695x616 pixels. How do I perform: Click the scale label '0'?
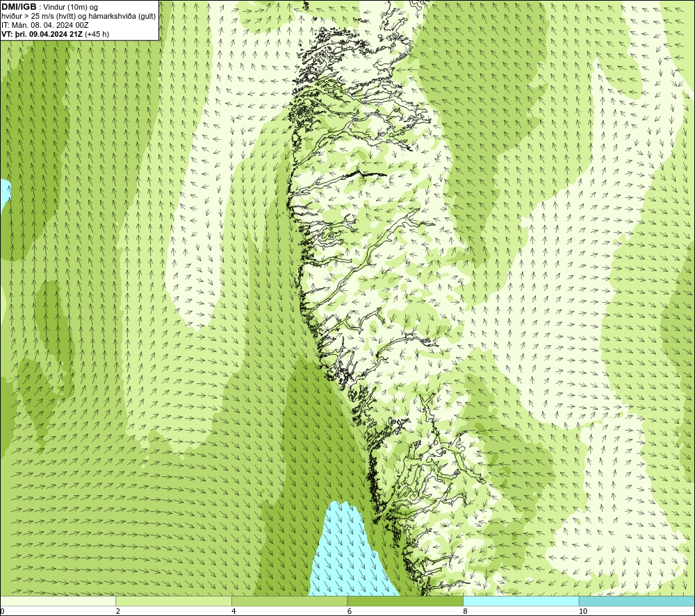click(x=2, y=611)
